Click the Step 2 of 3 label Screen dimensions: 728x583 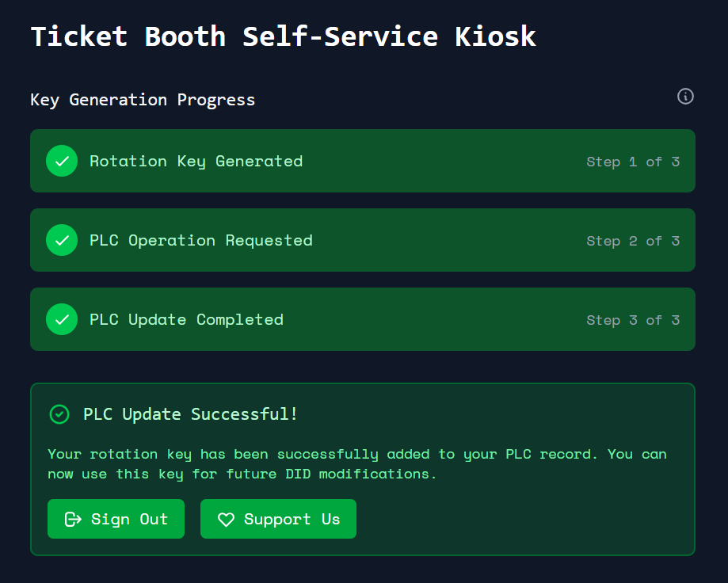(632, 241)
